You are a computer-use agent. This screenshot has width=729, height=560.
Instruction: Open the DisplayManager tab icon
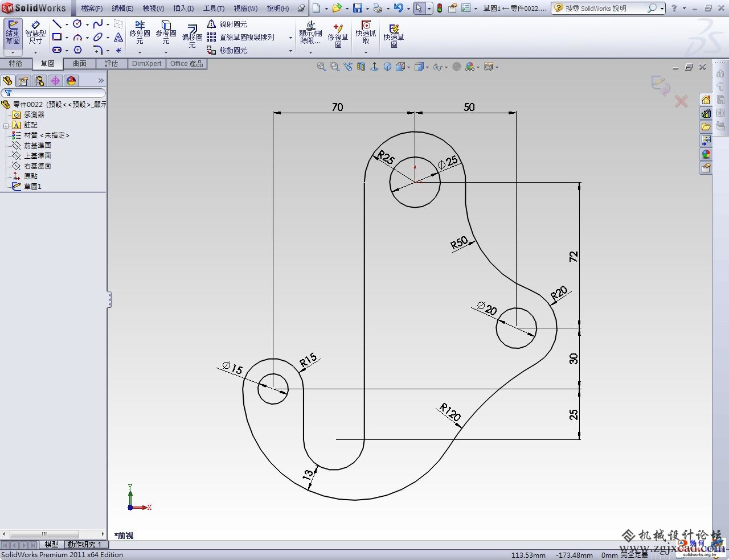click(71, 81)
